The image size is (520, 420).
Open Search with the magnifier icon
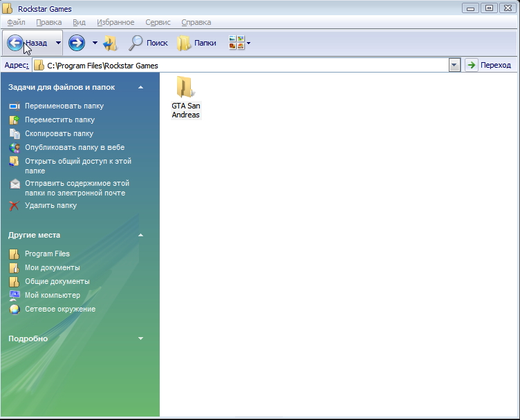[x=136, y=43]
